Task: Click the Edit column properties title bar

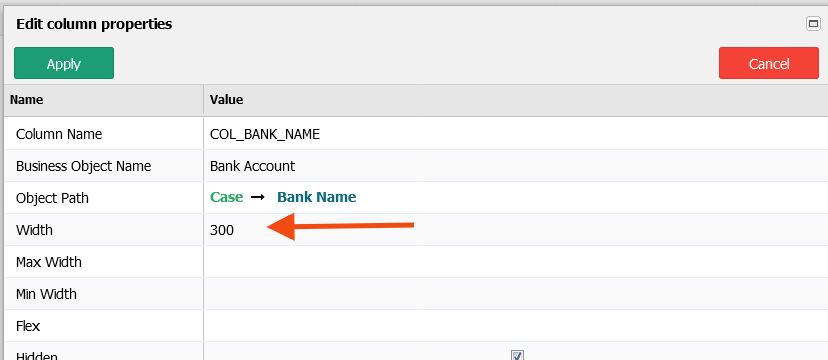Action: [401, 24]
